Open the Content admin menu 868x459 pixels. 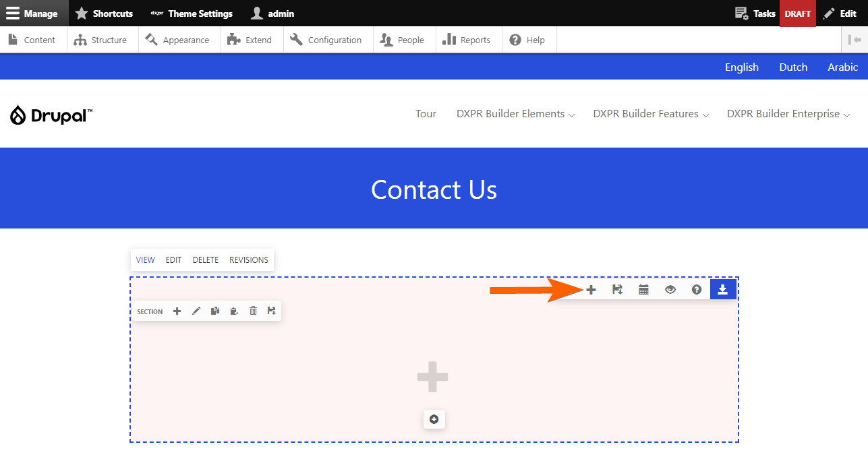(x=32, y=40)
